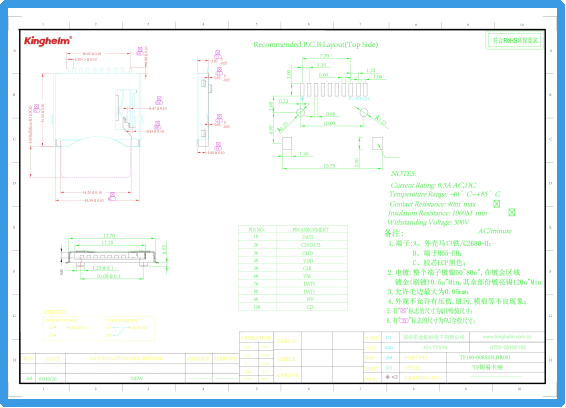Click the 13.20 width dimension in front view
This screenshot has height=408, width=566.
coord(109,236)
